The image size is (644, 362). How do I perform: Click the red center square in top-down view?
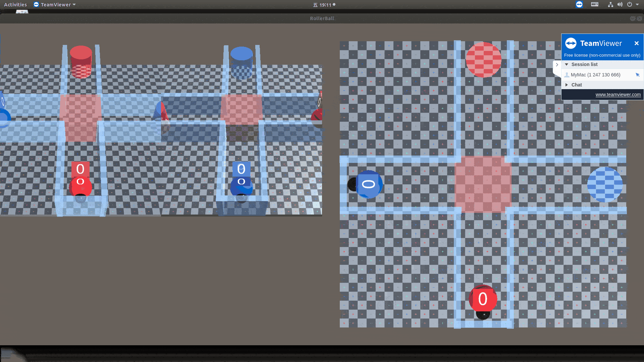(483, 184)
